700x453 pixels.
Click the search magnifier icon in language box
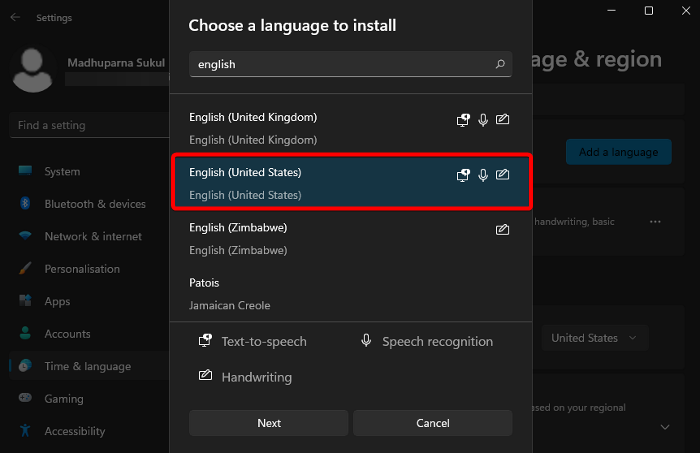point(500,64)
